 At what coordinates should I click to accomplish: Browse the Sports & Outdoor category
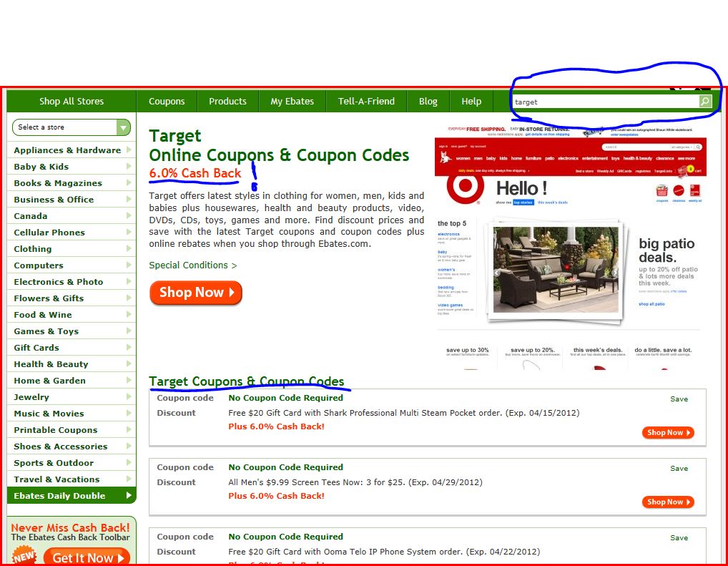tap(72, 463)
